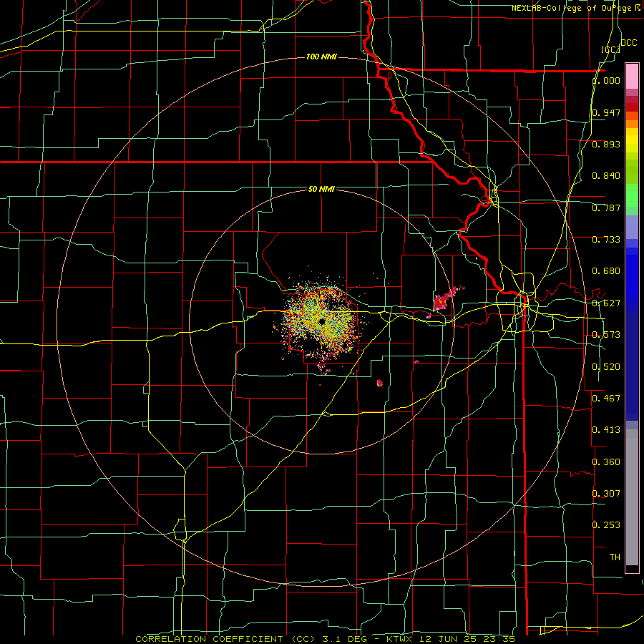Click the 0.787 scale value
The image size is (644, 644).
click(606, 208)
